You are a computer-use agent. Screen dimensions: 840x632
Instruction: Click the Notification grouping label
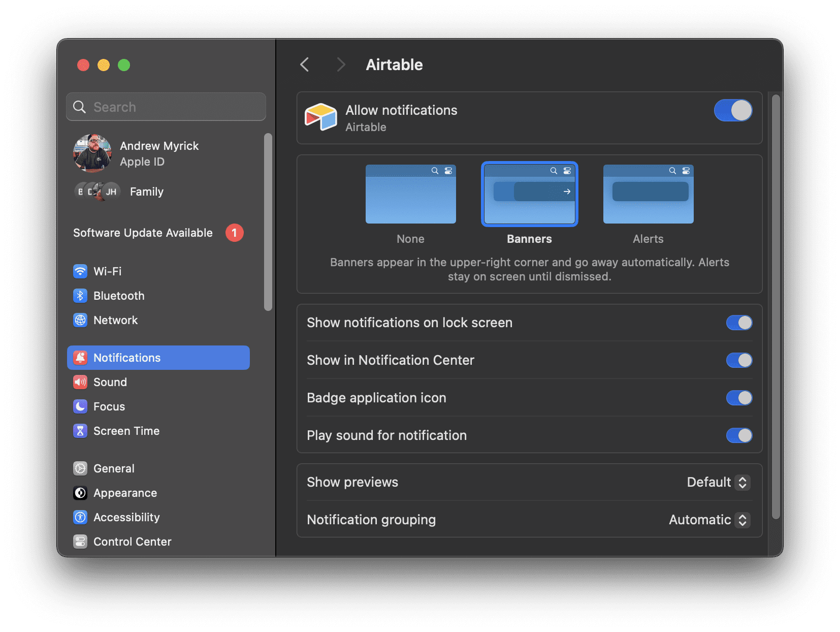[371, 520]
